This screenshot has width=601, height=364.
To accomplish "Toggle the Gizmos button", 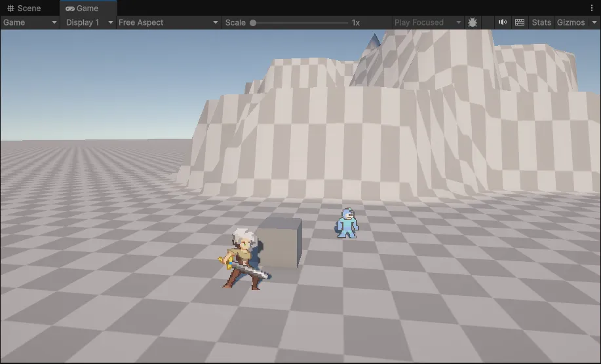I will (x=570, y=22).
